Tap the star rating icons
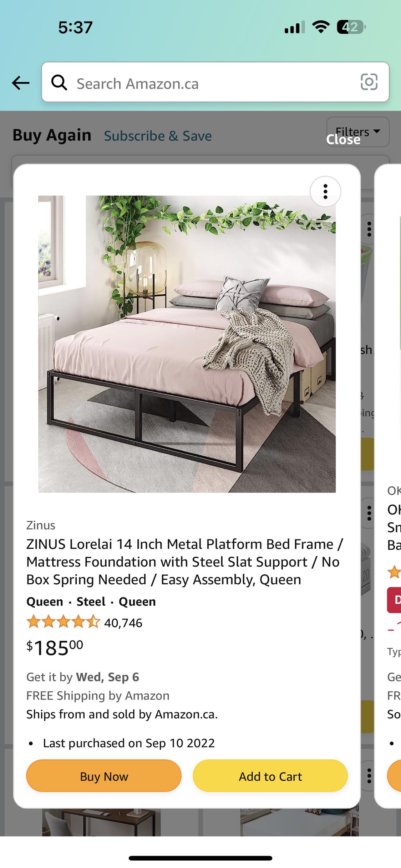The width and height of the screenshot is (401, 868). pyautogui.click(x=63, y=621)
